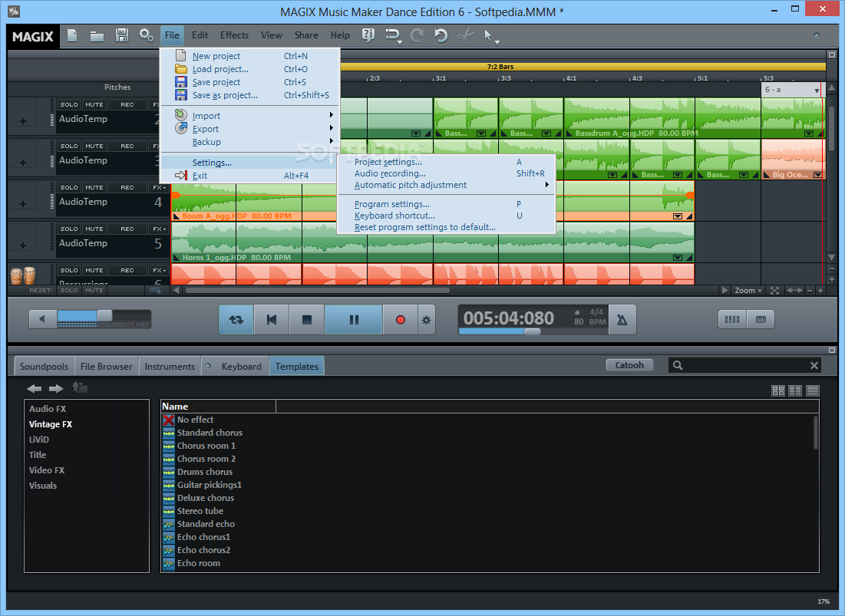Arm REC on AudioTemp track 5

127,229
